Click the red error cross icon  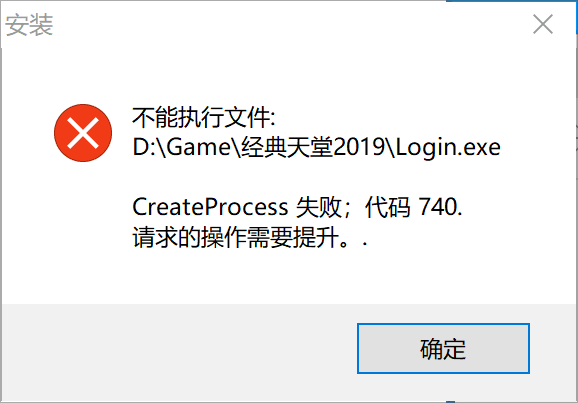(x=83, y=133)
